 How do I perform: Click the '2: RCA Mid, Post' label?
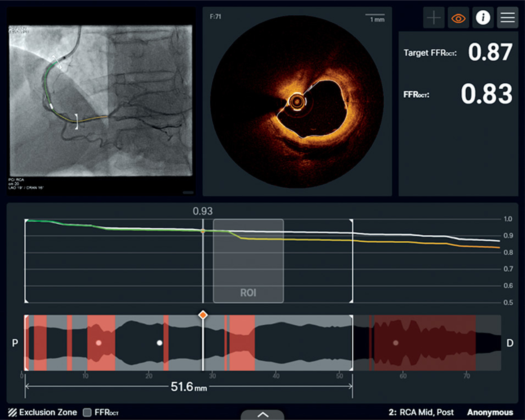click(421, 412)
